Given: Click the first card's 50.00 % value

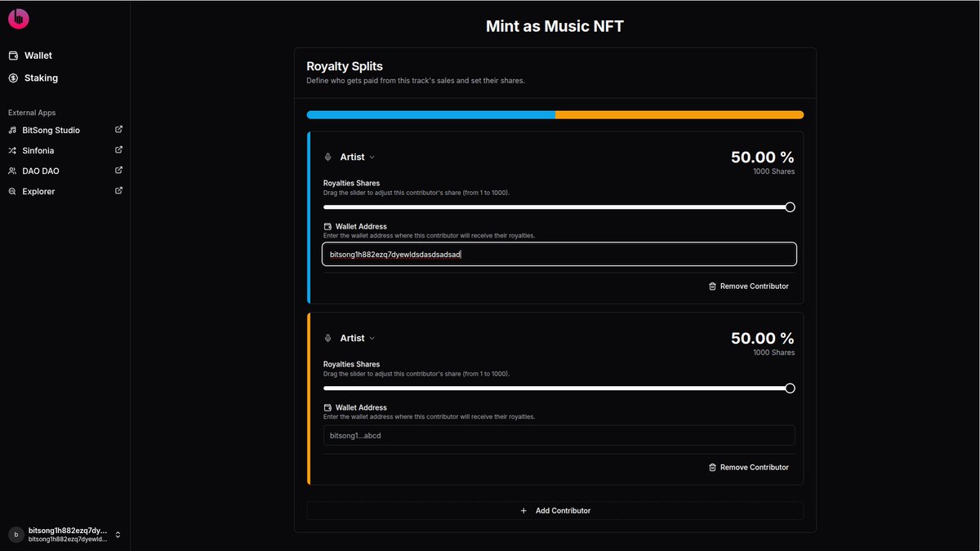Looking at the screenshot, I should (x=763, y=158).
